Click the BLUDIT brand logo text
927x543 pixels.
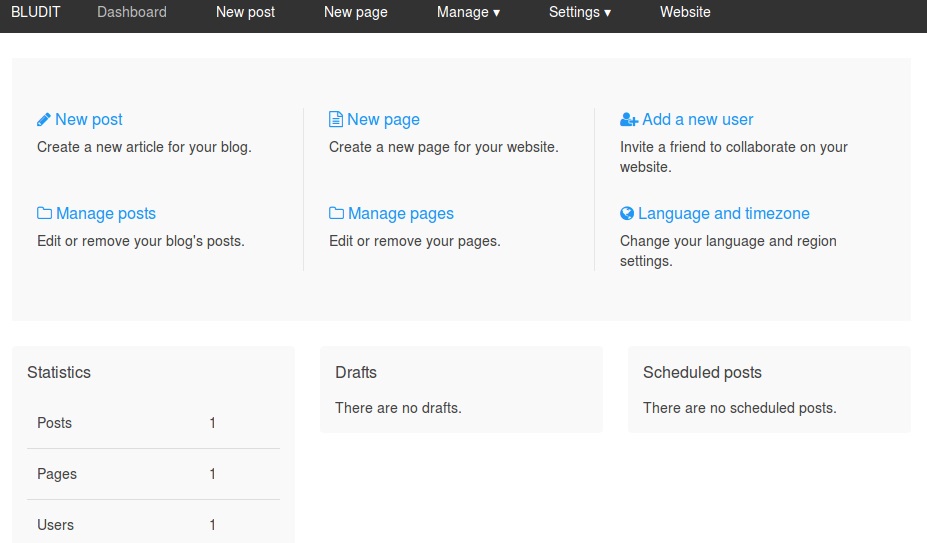[36, 12]
